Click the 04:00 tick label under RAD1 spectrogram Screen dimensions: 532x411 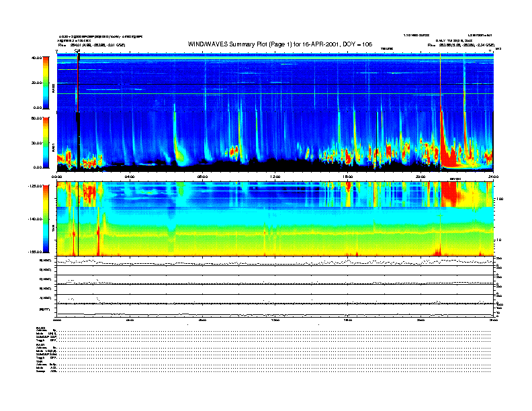click(130, 177)
